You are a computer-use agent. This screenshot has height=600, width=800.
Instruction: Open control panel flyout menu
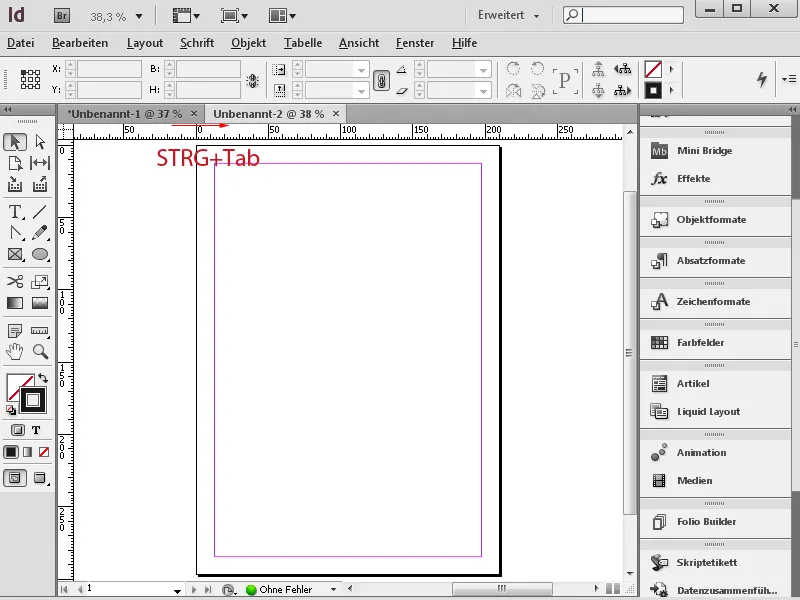[x=789, y=79]
